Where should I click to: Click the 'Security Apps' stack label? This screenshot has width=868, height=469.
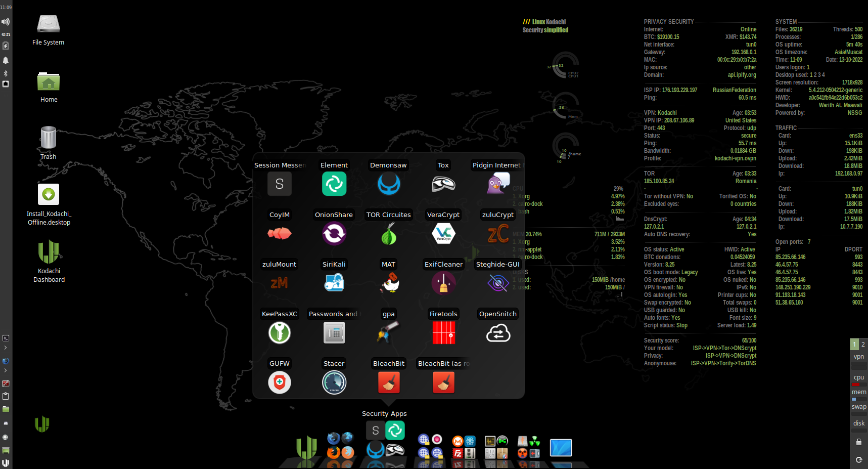384,413
